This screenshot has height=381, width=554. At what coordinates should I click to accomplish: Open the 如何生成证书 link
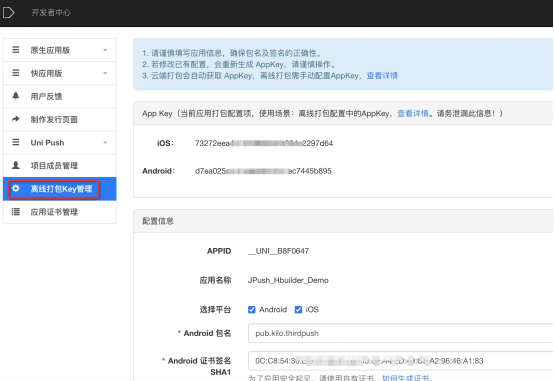tap(405, 377)
